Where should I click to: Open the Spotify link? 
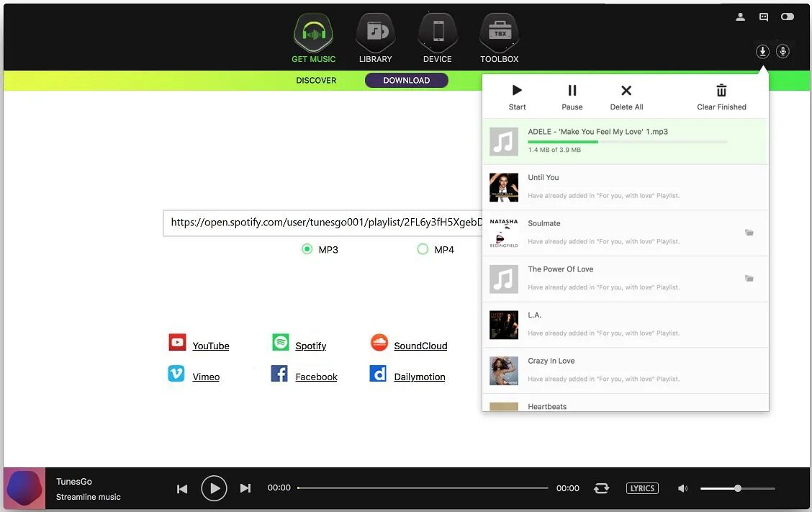pos(311,346)
